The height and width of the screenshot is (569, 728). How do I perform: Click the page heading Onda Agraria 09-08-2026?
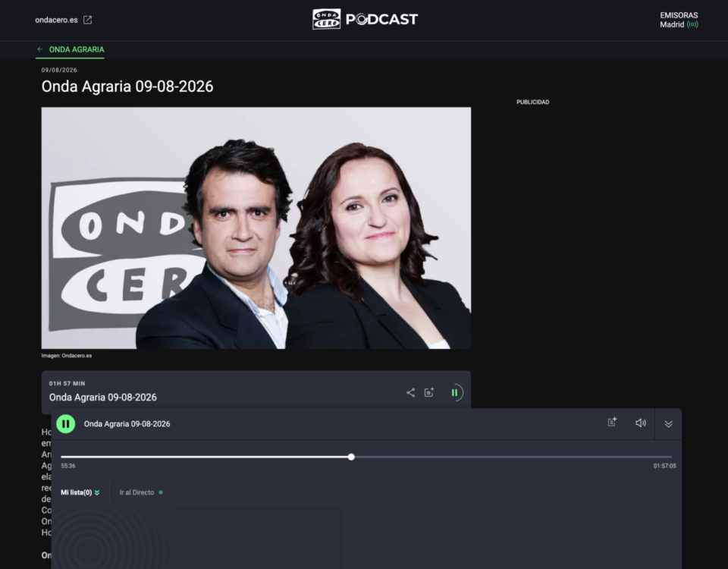pos(127,86)
